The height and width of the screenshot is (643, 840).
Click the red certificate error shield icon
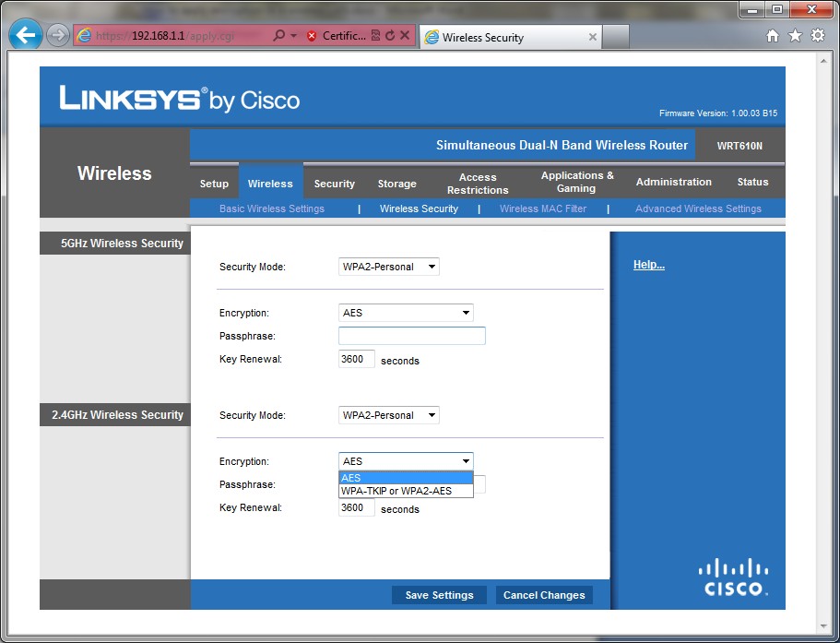(x=312, y=36)
